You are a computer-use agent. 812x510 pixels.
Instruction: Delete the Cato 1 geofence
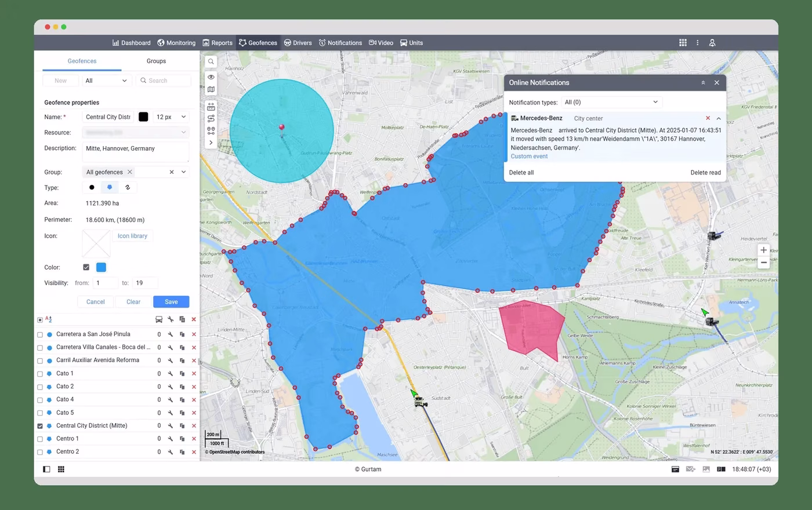click(x=194, y=374)
